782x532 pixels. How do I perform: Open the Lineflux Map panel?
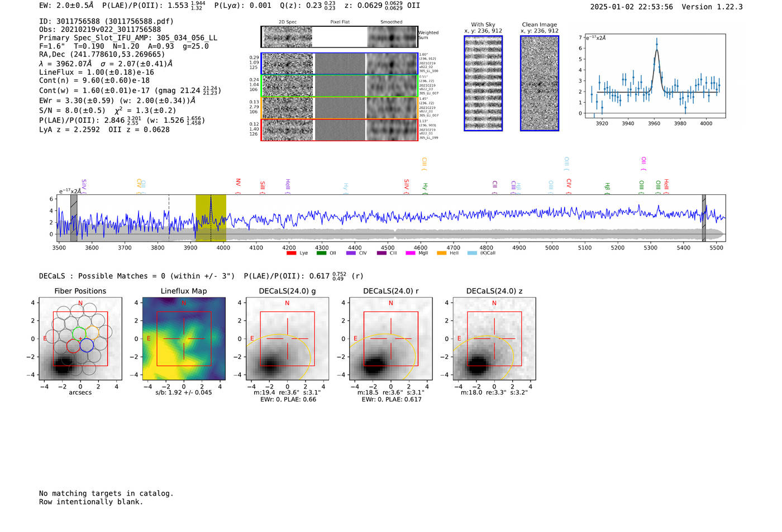[184, 339]
